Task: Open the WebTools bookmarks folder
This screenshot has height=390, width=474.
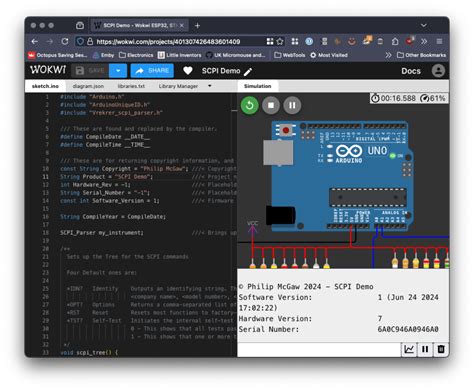Action: pos(290,55)
